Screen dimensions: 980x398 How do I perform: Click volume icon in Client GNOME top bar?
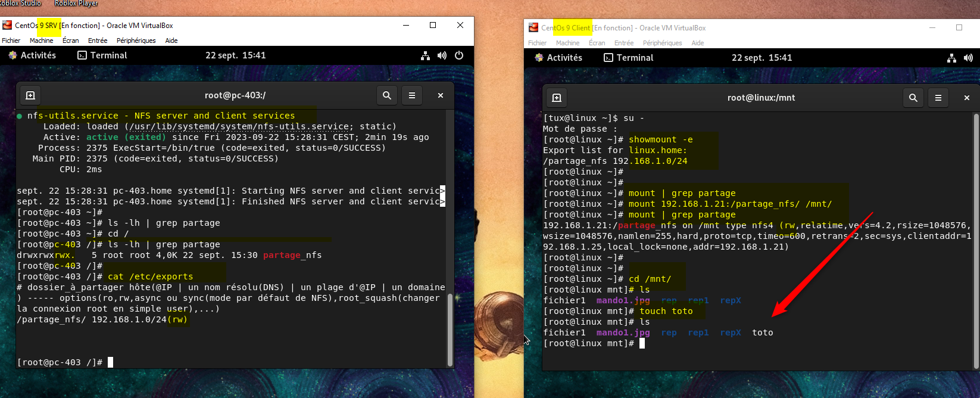coord(968,58)
